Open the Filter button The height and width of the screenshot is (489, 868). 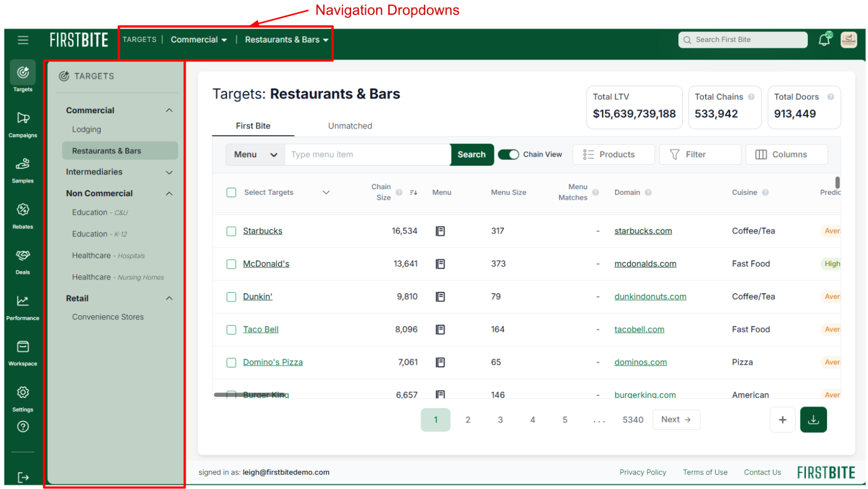[x=700, y=155]
